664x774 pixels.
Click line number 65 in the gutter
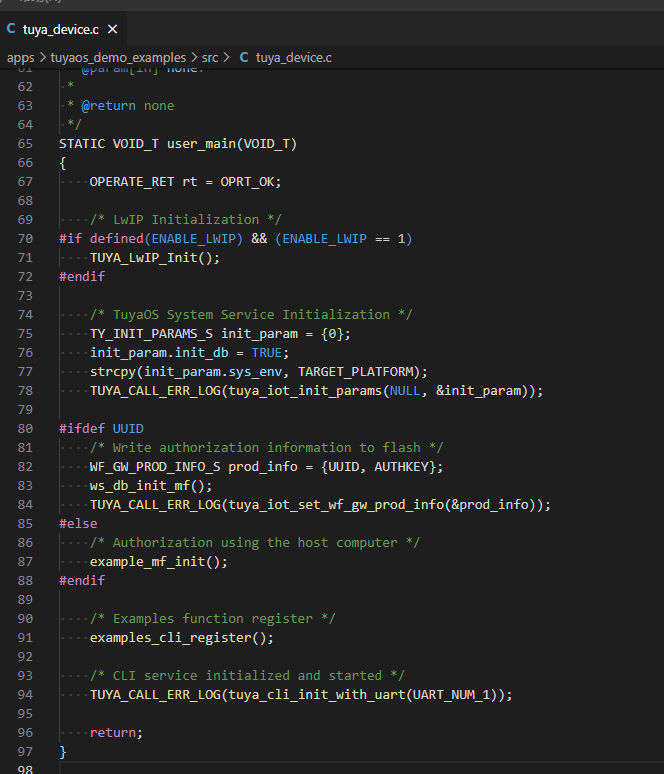coord(25,144)
